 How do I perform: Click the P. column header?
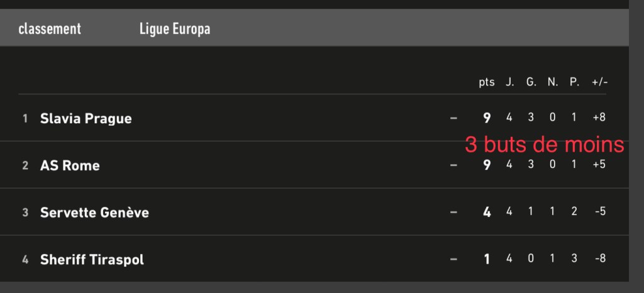pyautogui.click(x=574, y=82)
